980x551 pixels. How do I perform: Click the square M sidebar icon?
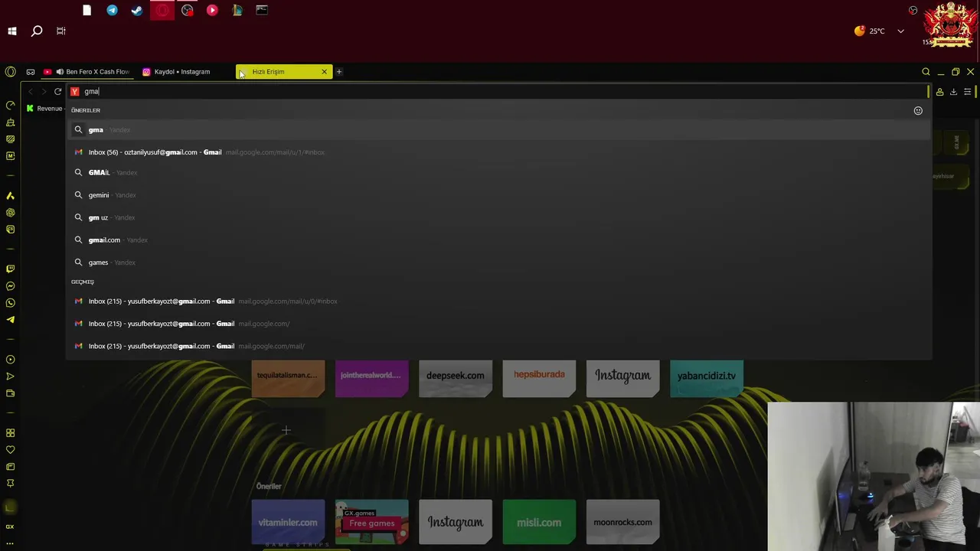tap(10, 156)
